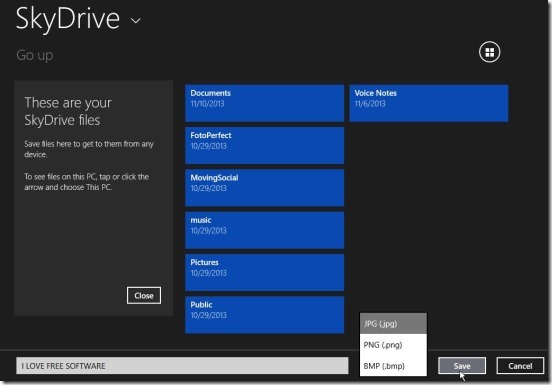Screen dimensions: 552x385
Task: Open the Documents folder tile
Action: click(264, 103)
